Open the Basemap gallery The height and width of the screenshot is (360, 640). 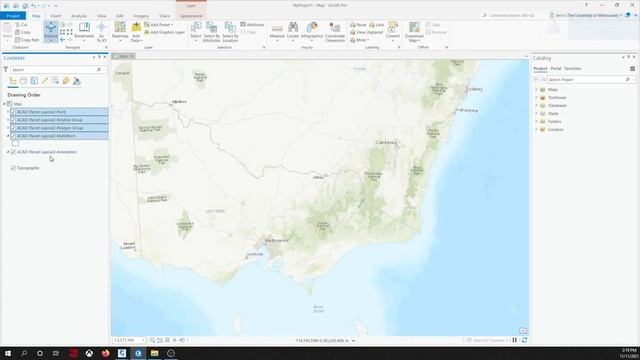[x=120, y=31]
